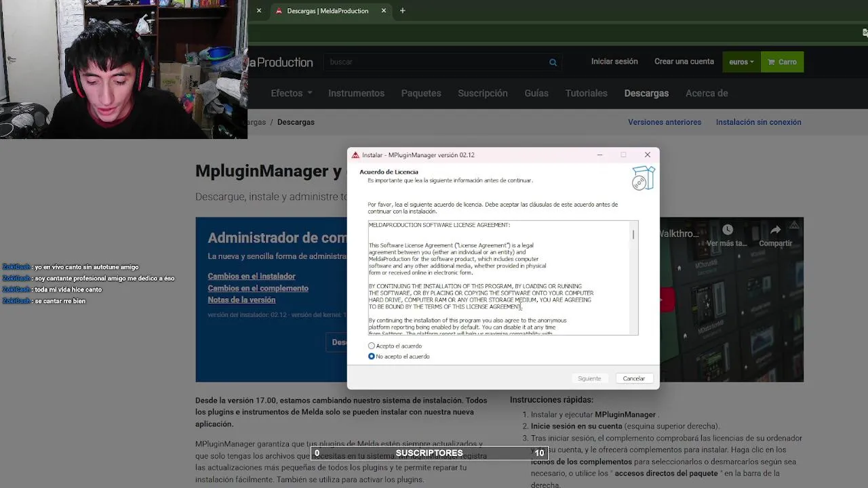The height and width of the screenshot is (488, 868).
Task: Select 'No acepto el acuerdo' radio button
Action: pyautogui.click(x=372, y=357)
